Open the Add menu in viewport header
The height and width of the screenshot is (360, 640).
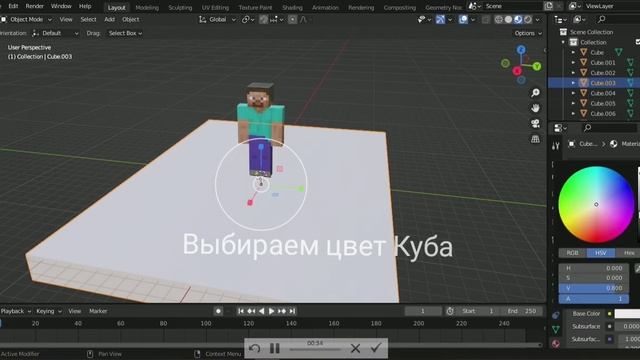109,19
